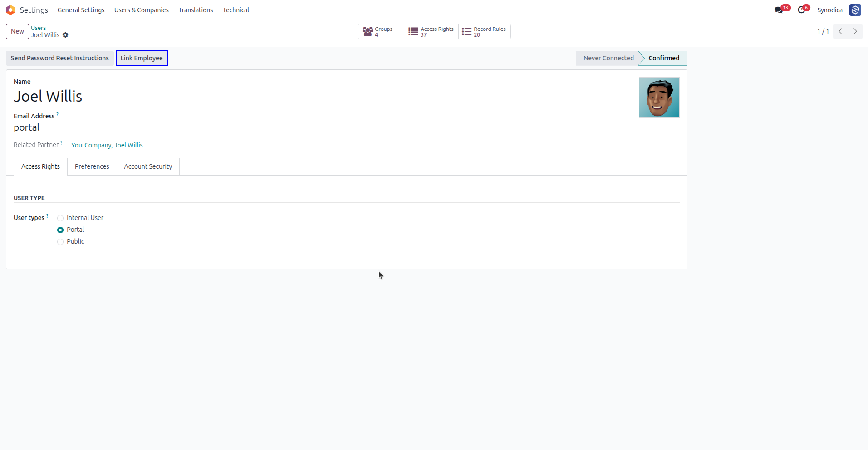Go to previous record arrow
The width and height of the screenshot is (868, 450).
[x=840, y=31]
